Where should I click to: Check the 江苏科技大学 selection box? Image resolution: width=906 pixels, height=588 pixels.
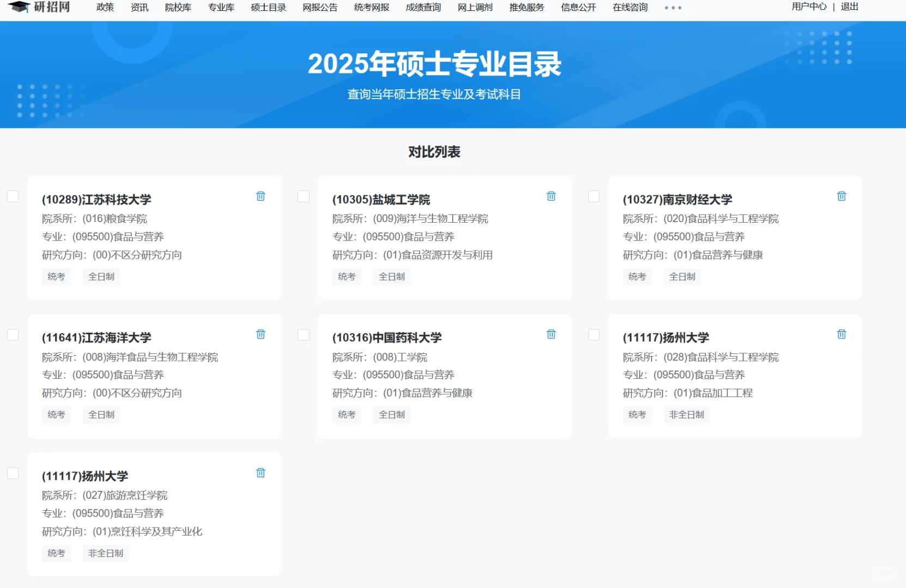(x=13, y=197)
